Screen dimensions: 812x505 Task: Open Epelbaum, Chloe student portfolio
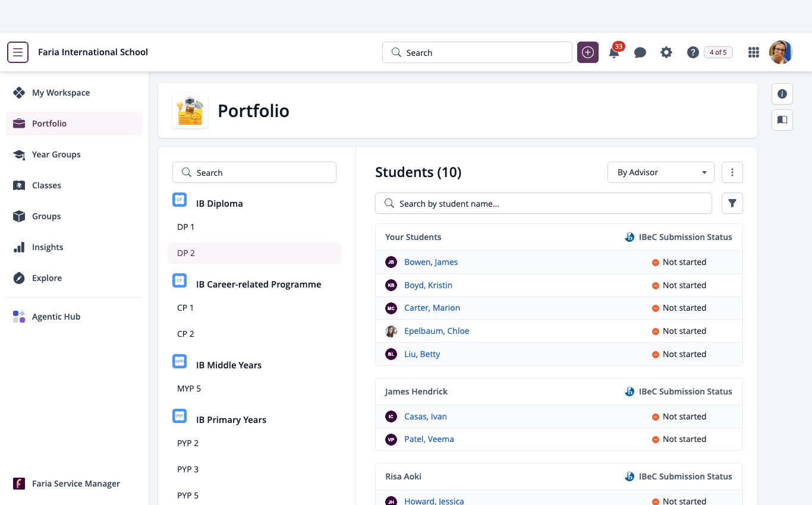[437, 331]
